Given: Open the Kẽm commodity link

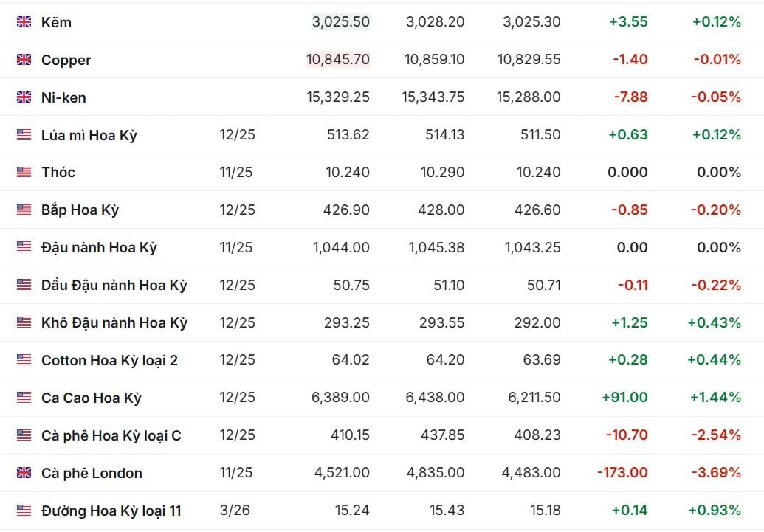Looking at the screenshot, I should click(56, 22).
